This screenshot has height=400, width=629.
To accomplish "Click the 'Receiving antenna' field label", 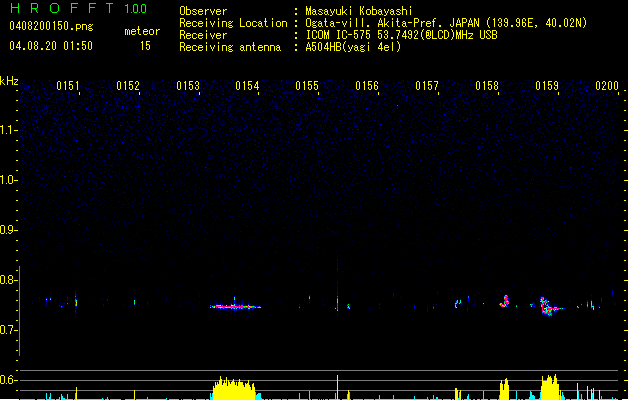I will [230, 47].
